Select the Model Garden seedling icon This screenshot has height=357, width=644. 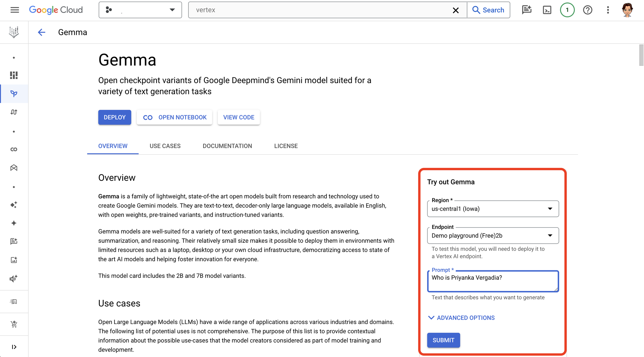click(14, 94)
